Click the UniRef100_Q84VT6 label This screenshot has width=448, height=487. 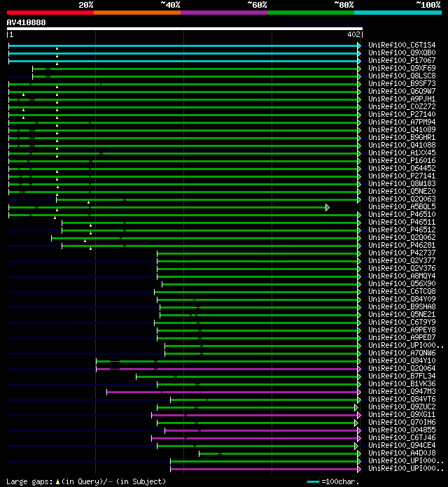point(402,400)
